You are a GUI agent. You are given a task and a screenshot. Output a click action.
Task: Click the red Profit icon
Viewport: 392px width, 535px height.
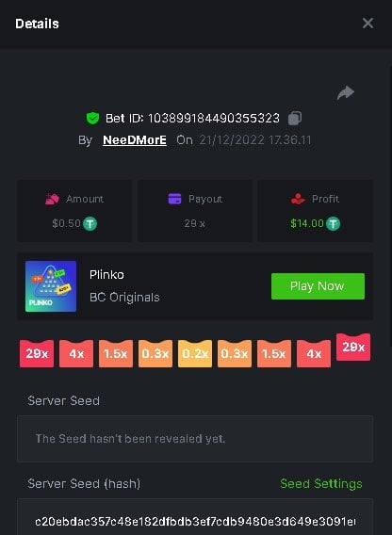(298, 199)
